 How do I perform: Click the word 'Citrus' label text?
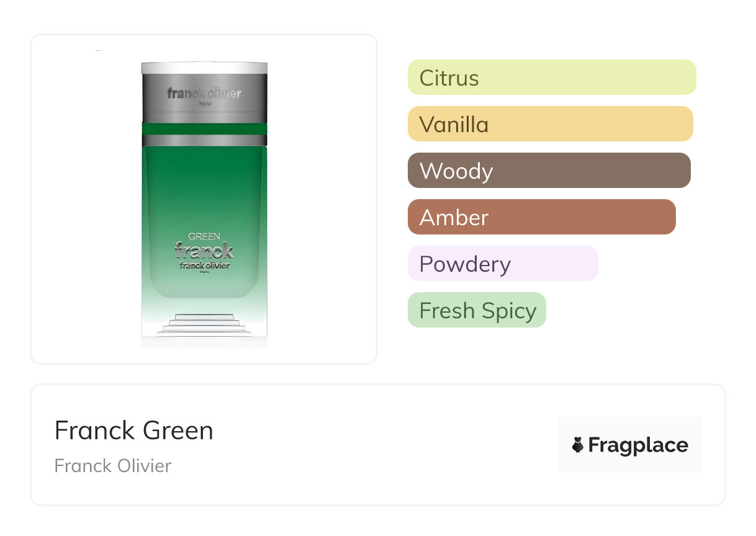[449, 78]
